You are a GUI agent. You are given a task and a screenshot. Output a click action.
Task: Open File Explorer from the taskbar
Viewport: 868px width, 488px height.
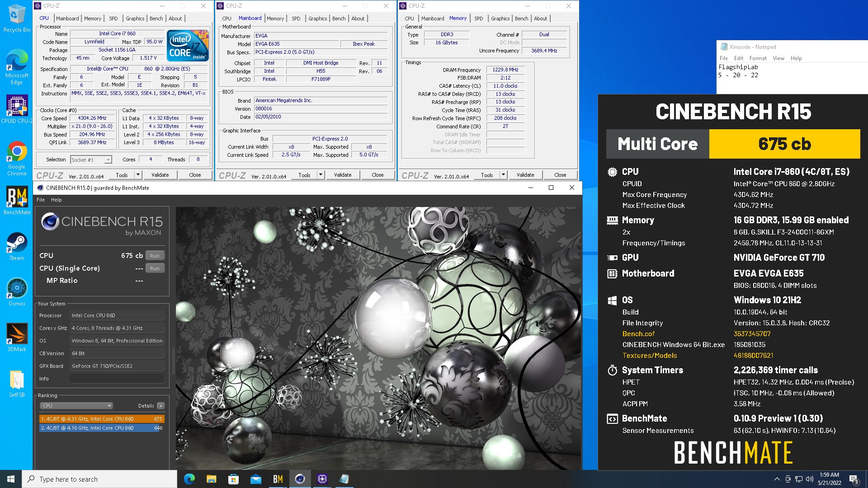(211, 479)
